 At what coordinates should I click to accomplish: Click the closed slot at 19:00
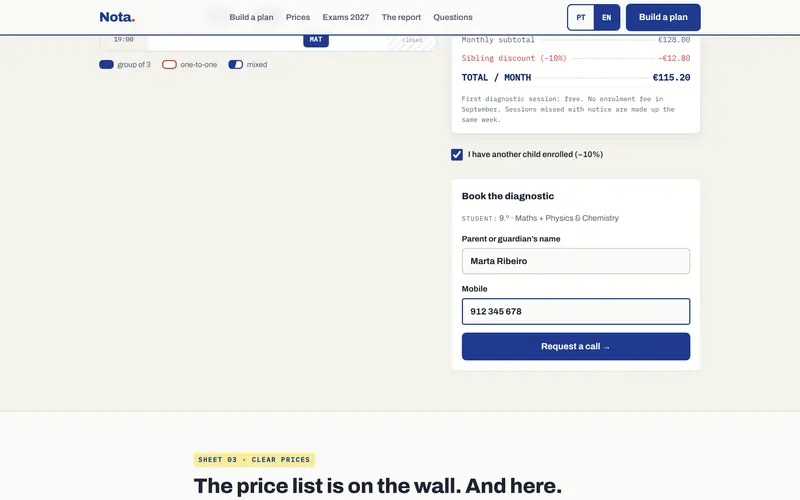(412, 43)
